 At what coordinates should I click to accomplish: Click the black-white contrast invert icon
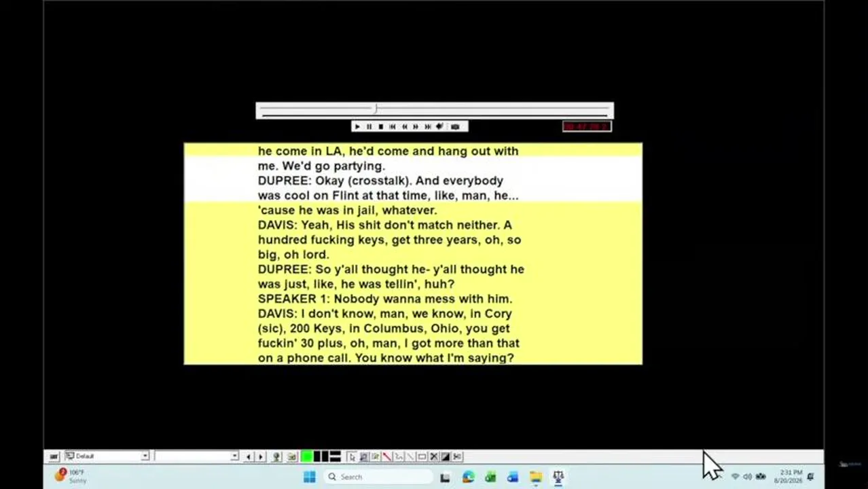tap(445, 456)
